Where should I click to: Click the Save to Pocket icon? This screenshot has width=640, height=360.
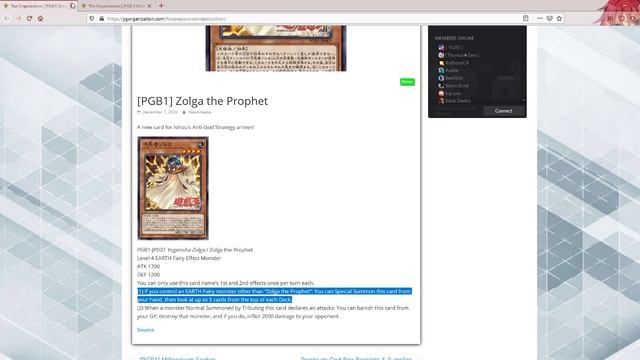tap(549, 18)
